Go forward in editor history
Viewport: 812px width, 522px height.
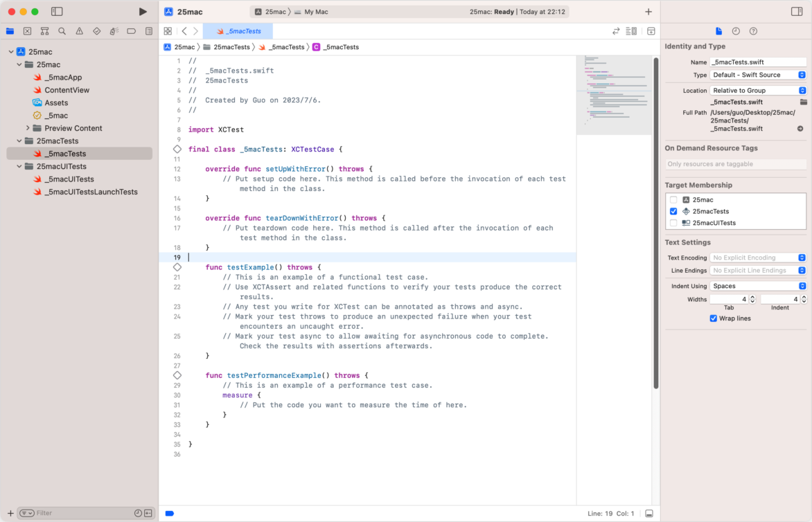click(x=196, y=31)
